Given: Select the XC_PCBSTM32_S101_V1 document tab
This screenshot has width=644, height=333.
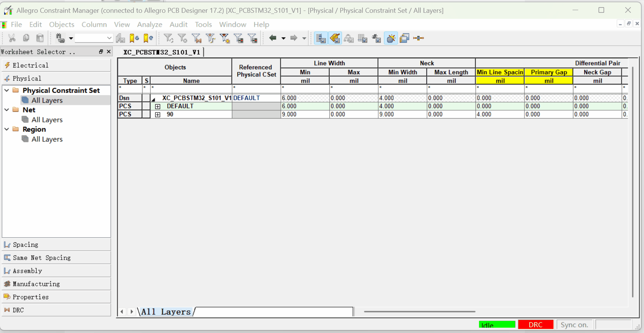Looking at the screenshot, I should 162,52.
